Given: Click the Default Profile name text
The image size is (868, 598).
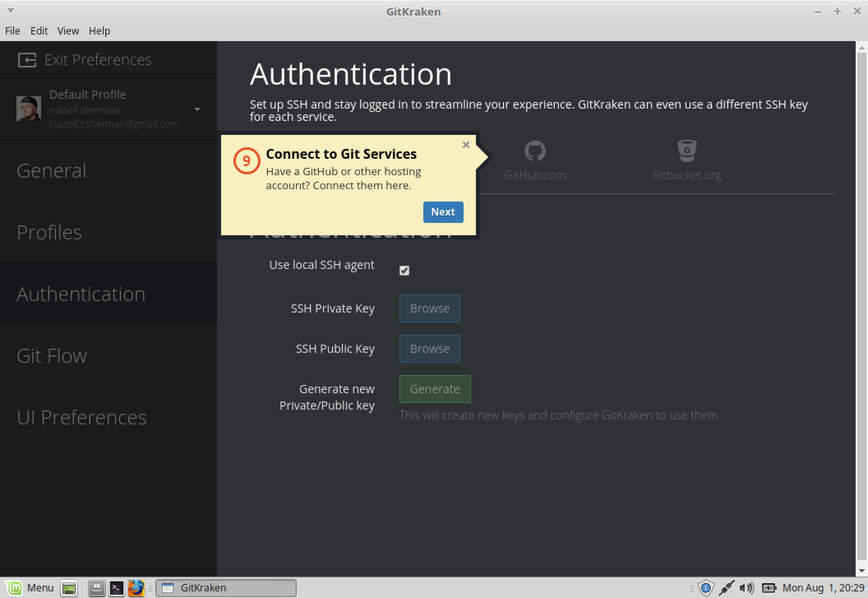Looking at the screenshot, I should click(88, 95).
